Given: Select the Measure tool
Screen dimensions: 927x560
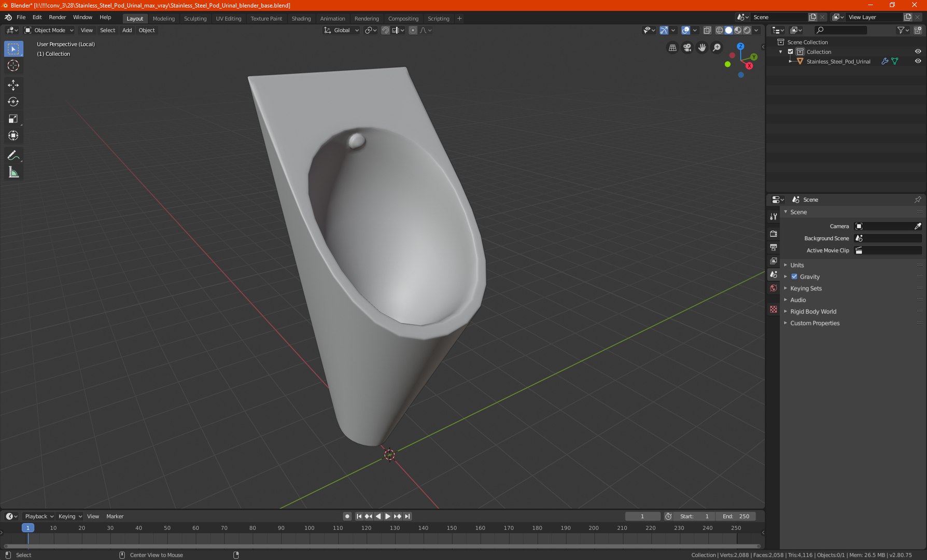Looking at the screenshot, I should pyautogui.click(x=13, y=173).
